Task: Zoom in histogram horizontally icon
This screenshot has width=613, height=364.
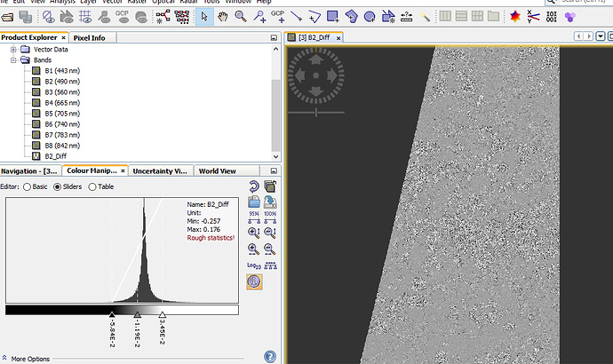Action: pyautogui.click(x=254, y=249)
